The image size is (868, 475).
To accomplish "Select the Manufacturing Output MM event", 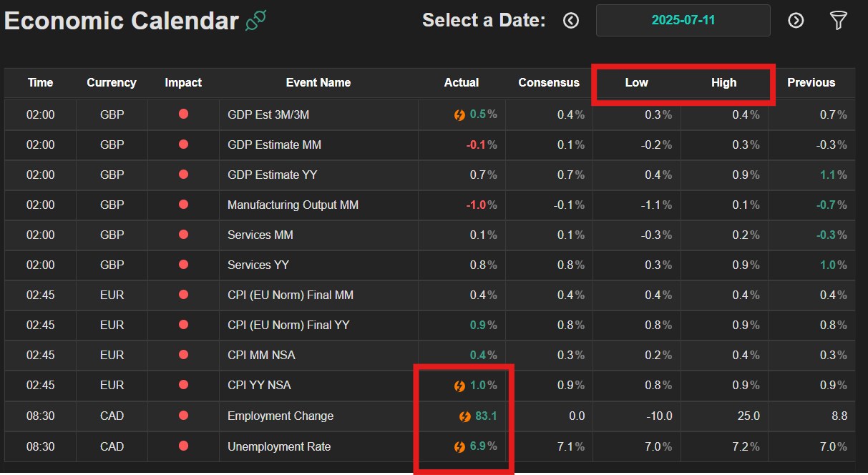I will coord(293,205).
